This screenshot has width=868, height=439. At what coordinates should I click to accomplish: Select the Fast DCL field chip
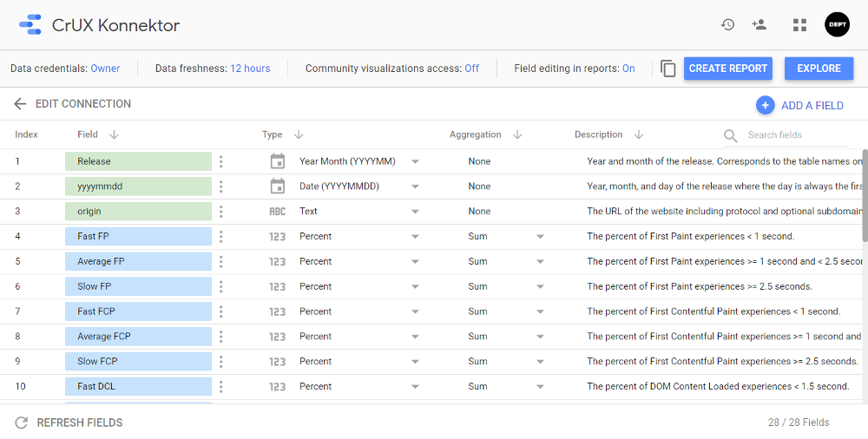[x=138, y=386]
